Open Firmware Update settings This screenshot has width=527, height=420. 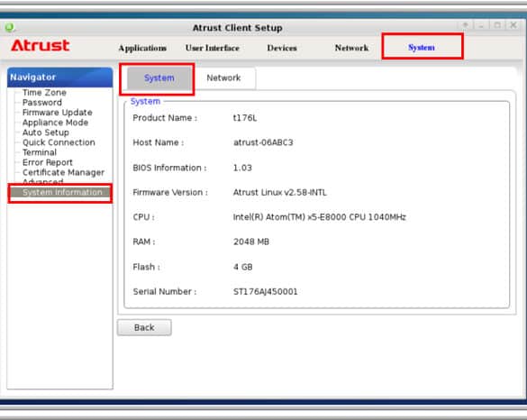[x=57, y=113]
